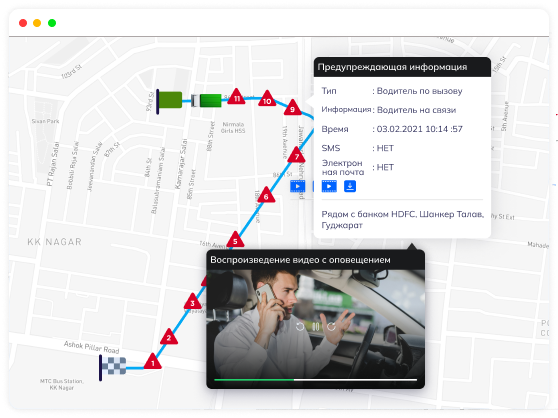Click the green macOS maximize button
Viewport: 558px width, 418px height.
(x=52, y=23)
